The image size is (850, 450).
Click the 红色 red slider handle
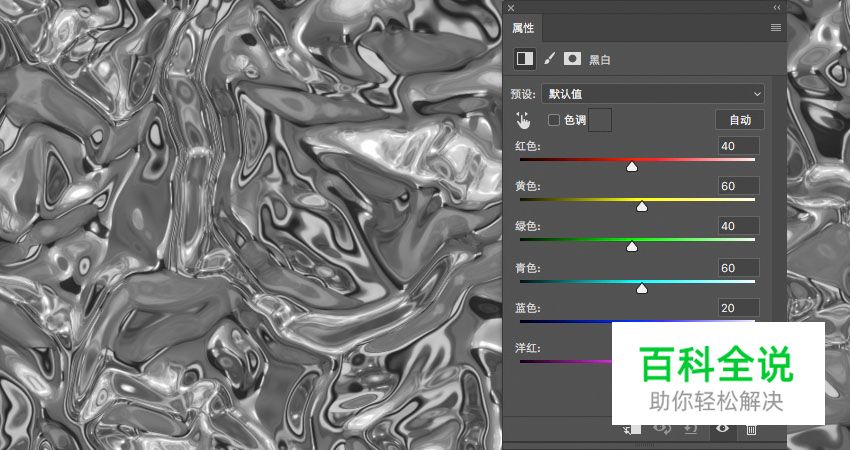coord(632,167)
